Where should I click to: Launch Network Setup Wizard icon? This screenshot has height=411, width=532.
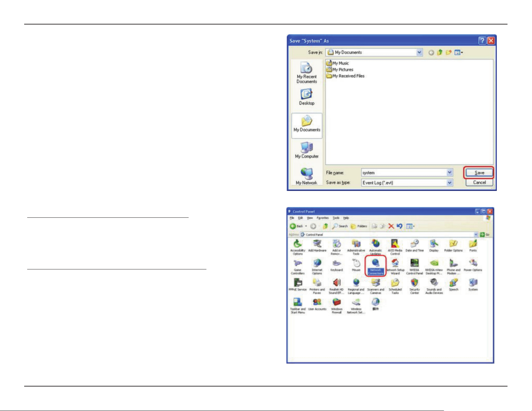tap(395, 266)
